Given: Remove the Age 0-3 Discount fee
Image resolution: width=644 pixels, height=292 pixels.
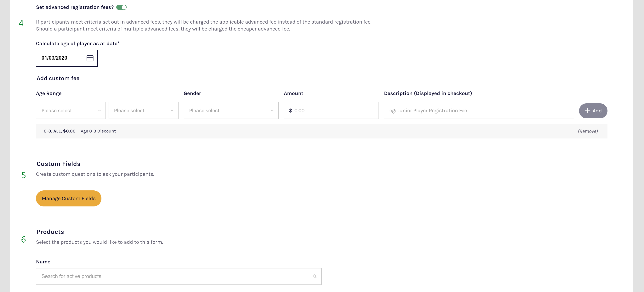Looking at the screenshot, I should (588, 131).
